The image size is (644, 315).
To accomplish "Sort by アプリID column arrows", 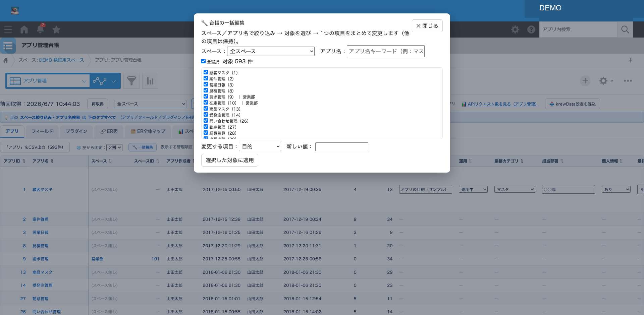I will 24,161.
